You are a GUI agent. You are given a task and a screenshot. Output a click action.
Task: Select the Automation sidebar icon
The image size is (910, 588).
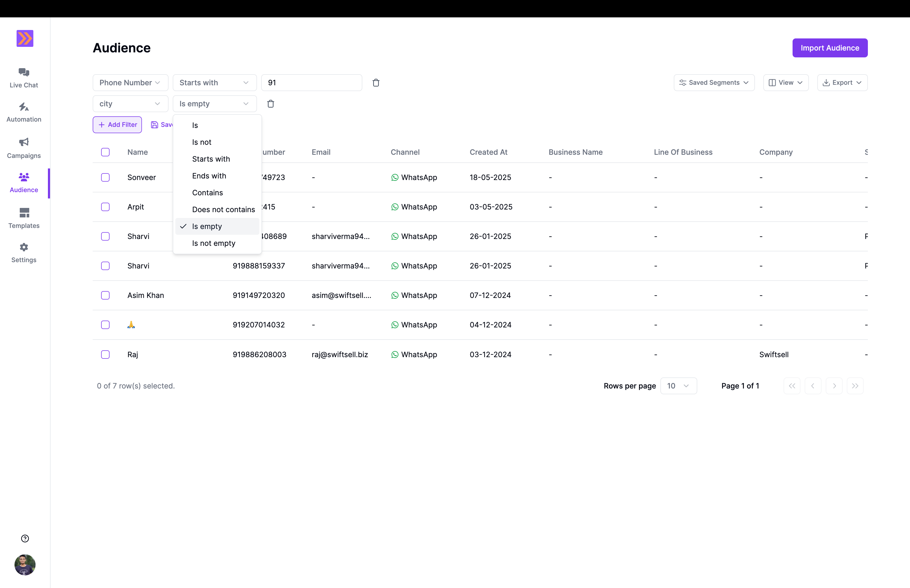[x=24, y=112]
